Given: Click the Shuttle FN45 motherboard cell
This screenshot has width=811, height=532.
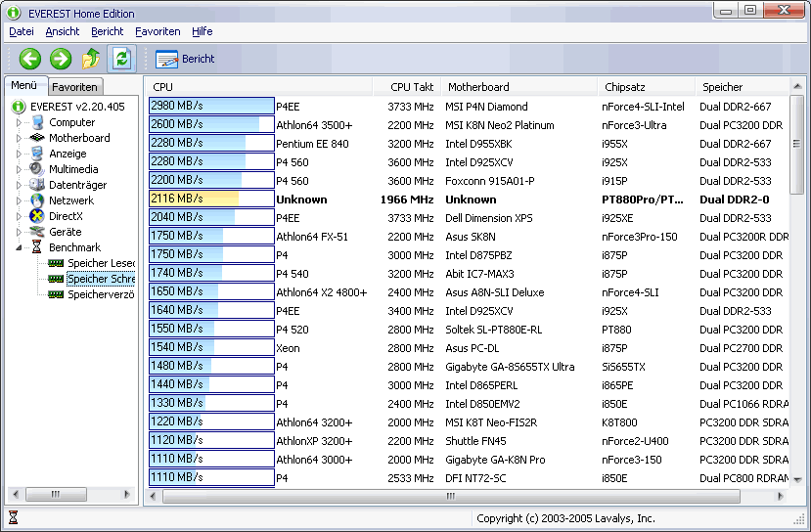Looking at the screenshot, I should [475, 441].
